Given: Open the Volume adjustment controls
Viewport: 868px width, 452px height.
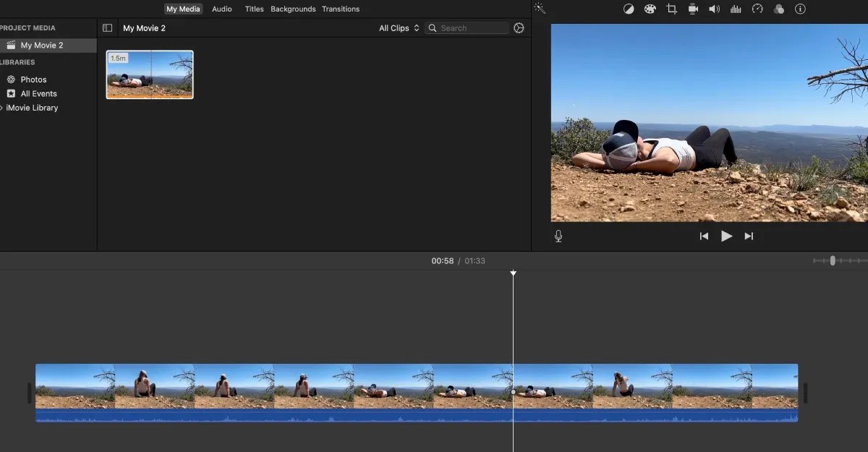Looking at the screenshot, I should pos(715,9).
